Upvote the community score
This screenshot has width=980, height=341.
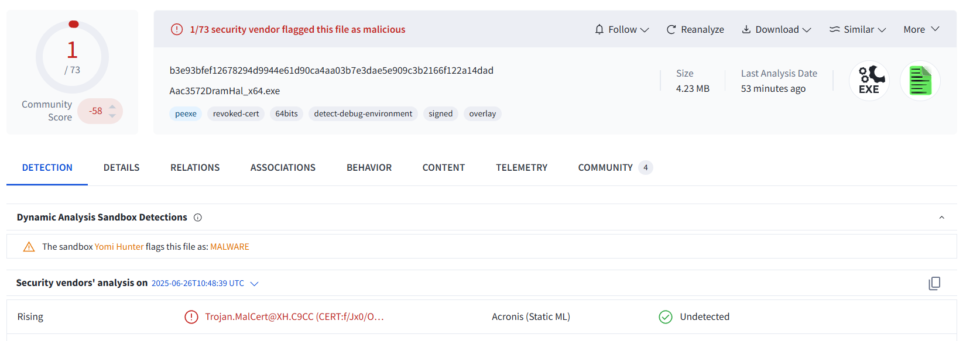click(112, 106)
